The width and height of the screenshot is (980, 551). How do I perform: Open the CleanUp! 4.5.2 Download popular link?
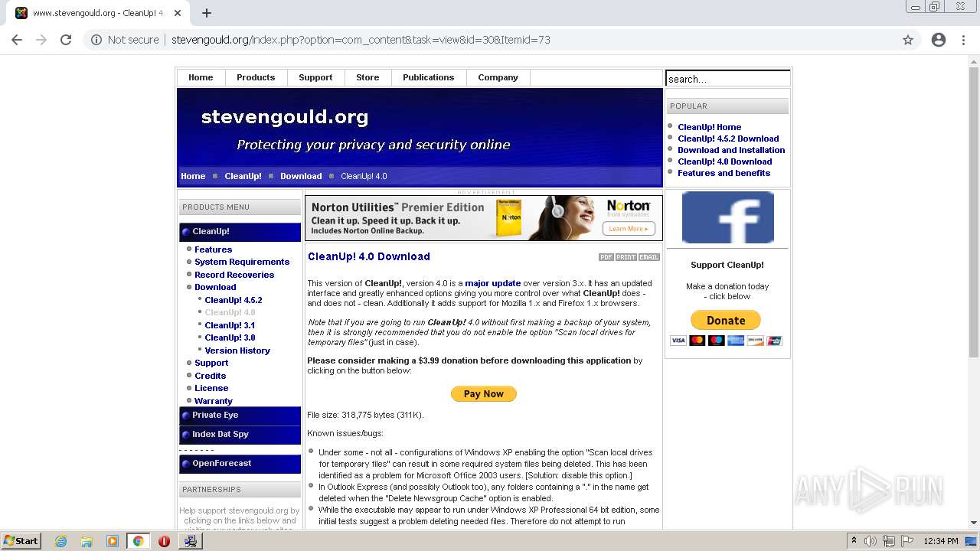pyautogui.click(x=728, y=139)
